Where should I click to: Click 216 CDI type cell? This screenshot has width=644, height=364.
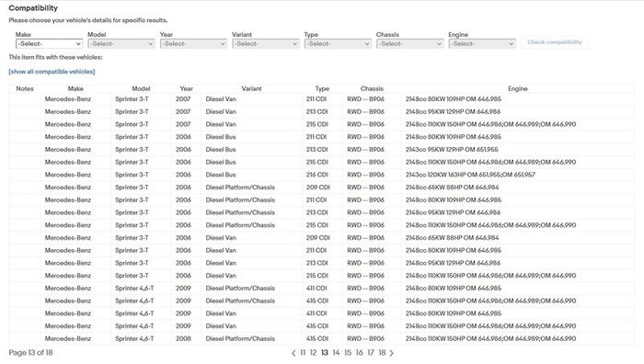pos(316,175)
